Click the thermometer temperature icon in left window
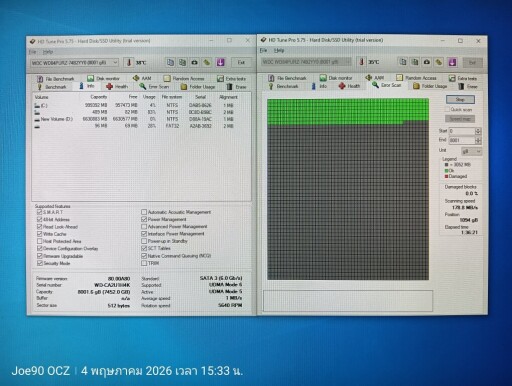512x386 pixels. (129, 62)
